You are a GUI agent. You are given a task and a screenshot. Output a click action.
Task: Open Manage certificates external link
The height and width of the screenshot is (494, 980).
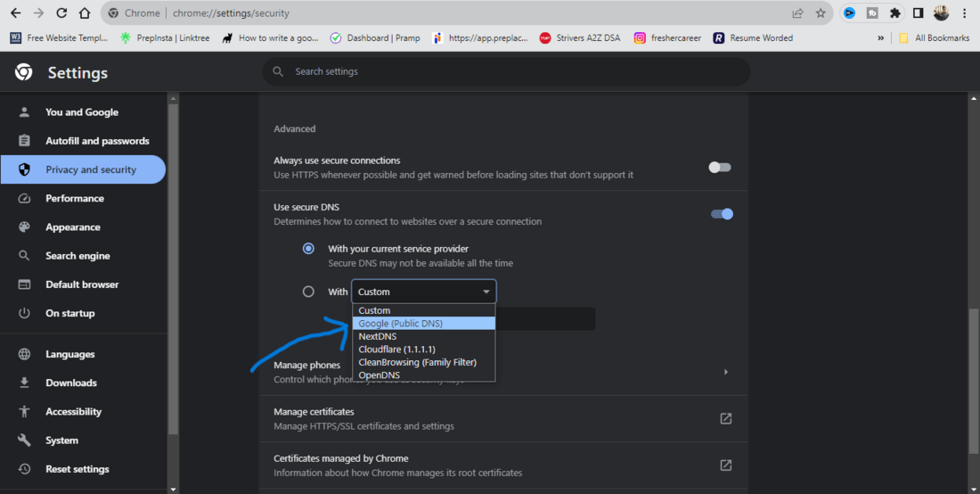(x=725, y=418)
